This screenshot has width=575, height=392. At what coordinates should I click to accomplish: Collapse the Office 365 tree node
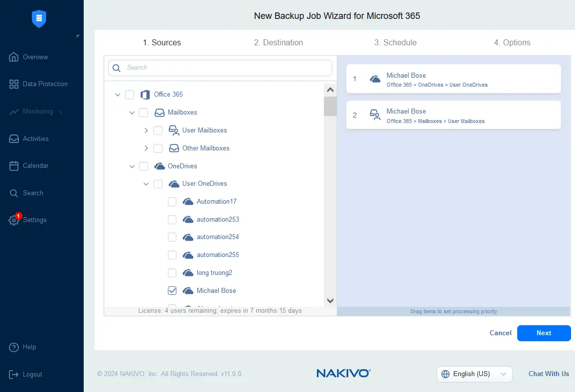tap(118, 95)
